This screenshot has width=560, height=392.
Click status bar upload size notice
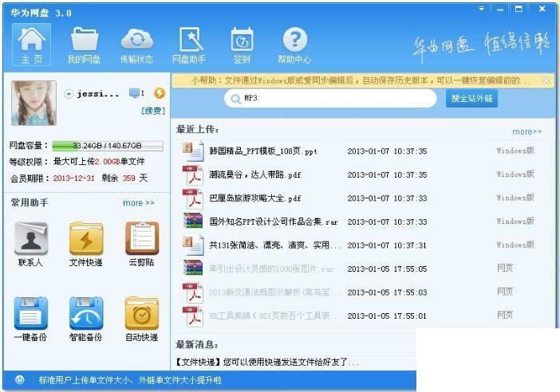(x=130, y=380)
